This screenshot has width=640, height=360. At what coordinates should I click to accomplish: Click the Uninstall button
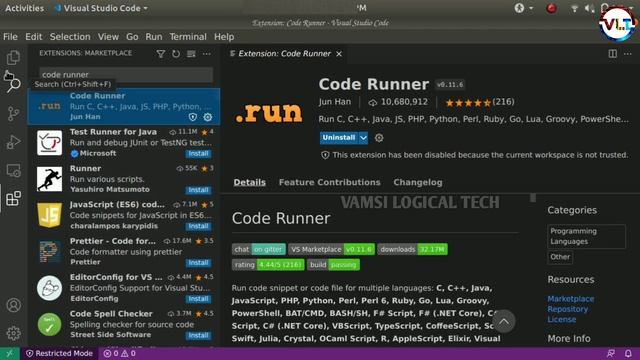pos(339,138)
